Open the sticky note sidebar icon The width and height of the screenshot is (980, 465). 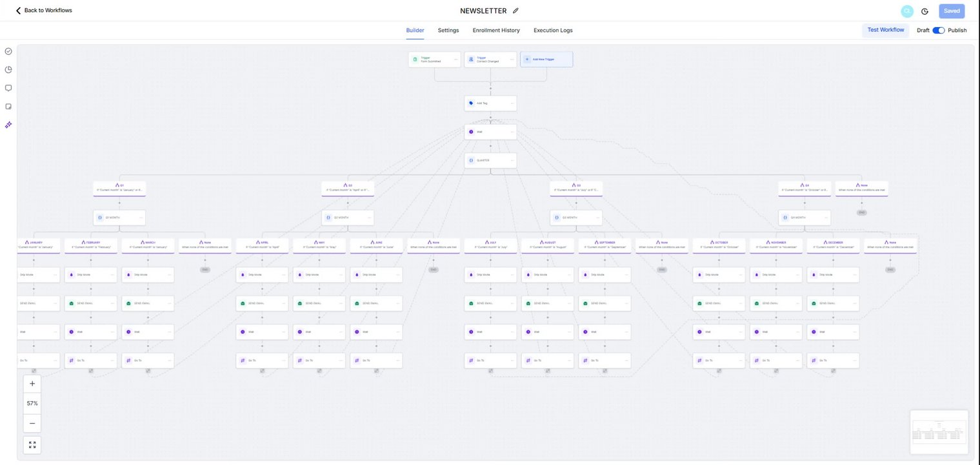tap(8, 107)
